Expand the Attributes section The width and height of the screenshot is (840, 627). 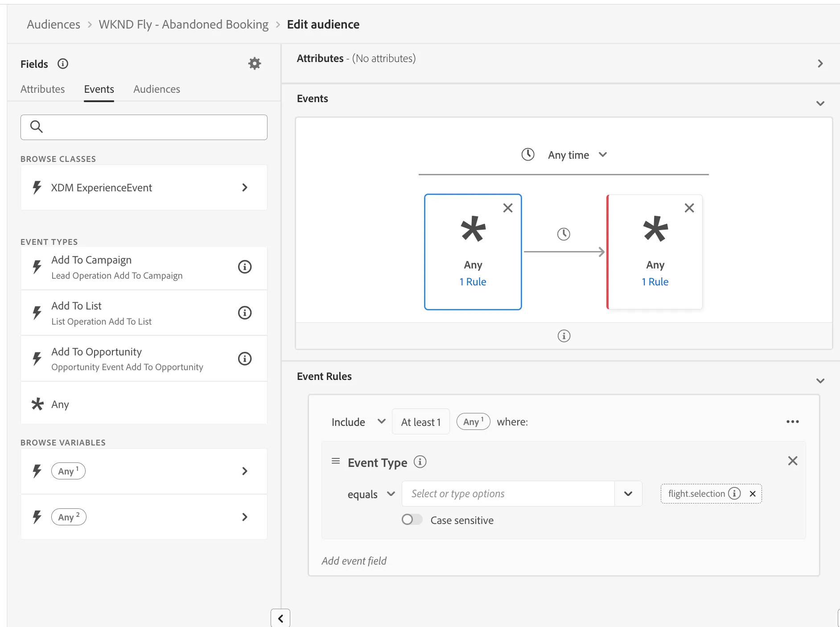pos(820,64)
